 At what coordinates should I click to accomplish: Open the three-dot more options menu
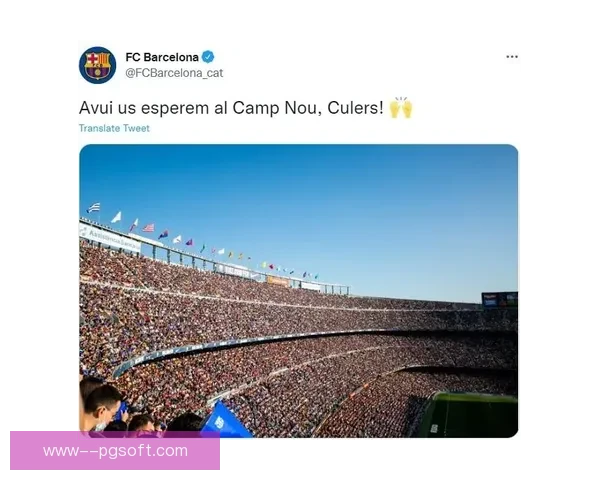[512, 57]
